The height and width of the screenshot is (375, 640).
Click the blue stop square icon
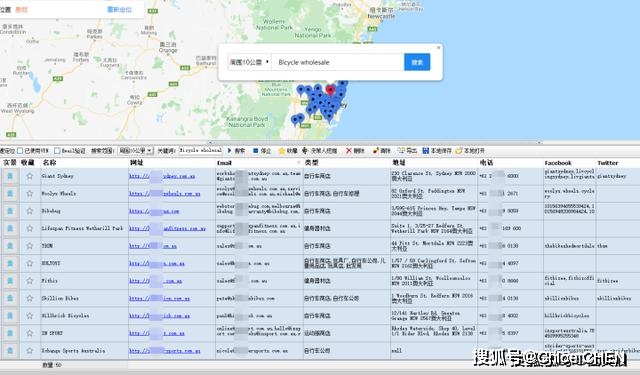256,151
